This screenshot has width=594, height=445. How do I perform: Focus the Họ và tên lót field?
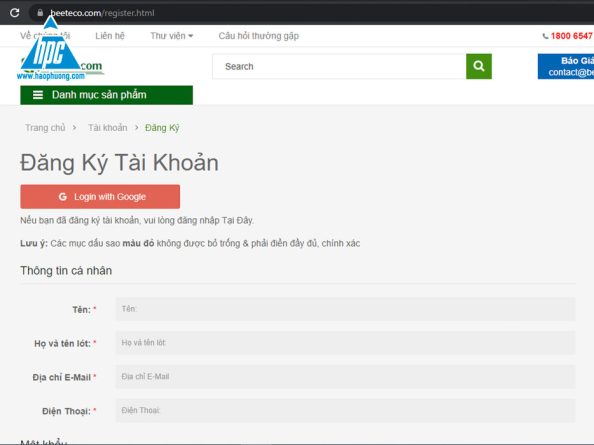tap(345, 343)
